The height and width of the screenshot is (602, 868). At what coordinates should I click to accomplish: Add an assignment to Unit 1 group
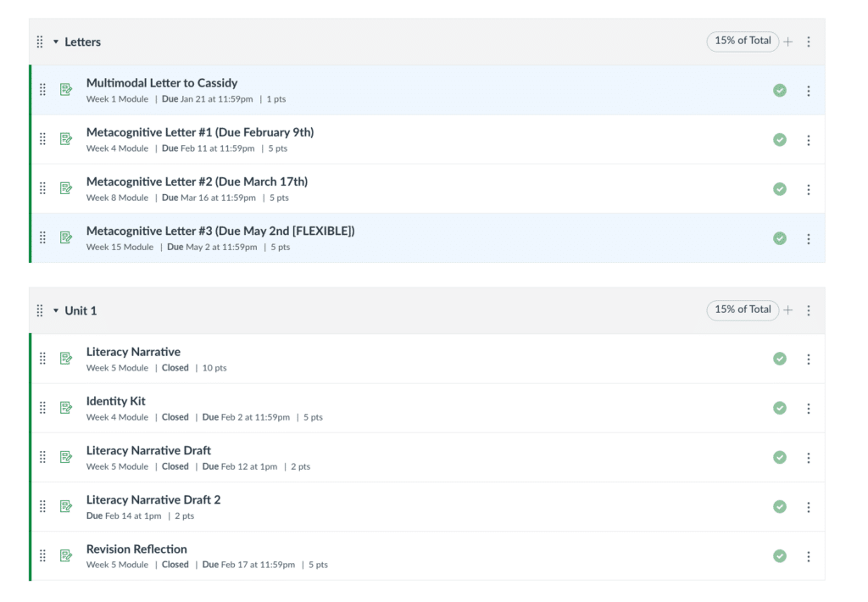(x=787, y=310)
